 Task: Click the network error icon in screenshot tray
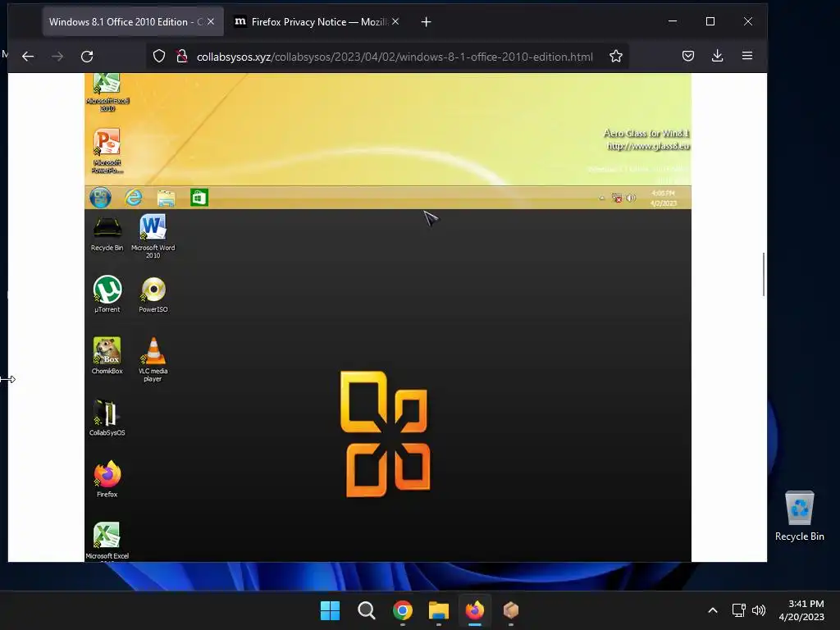pos(617,198)
